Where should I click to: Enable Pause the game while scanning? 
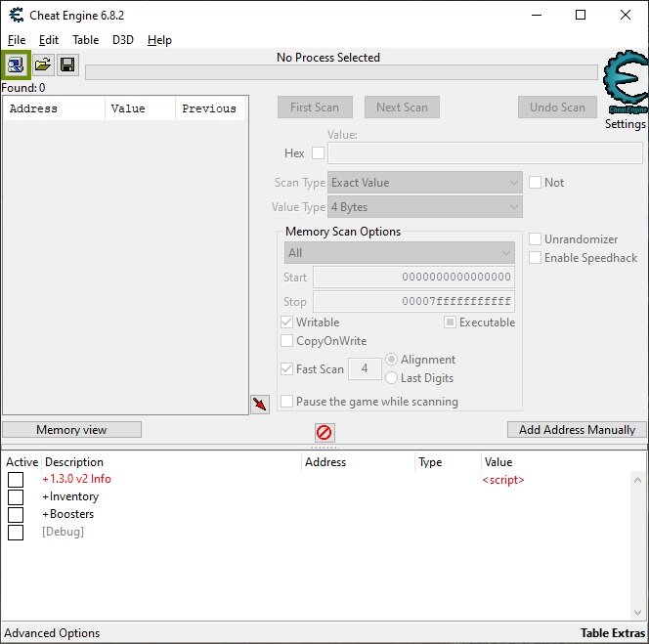point(286,402)
